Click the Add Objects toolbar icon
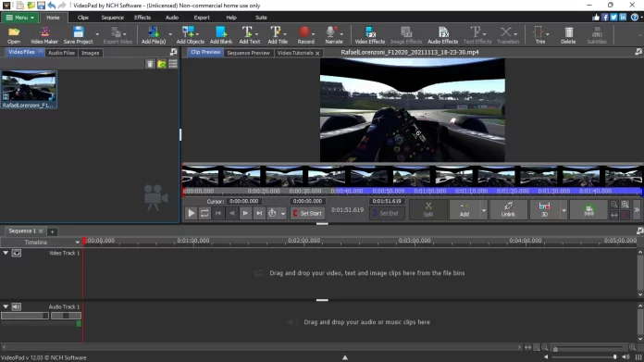The width and height of the screenshot is (644, 362). 191,35
